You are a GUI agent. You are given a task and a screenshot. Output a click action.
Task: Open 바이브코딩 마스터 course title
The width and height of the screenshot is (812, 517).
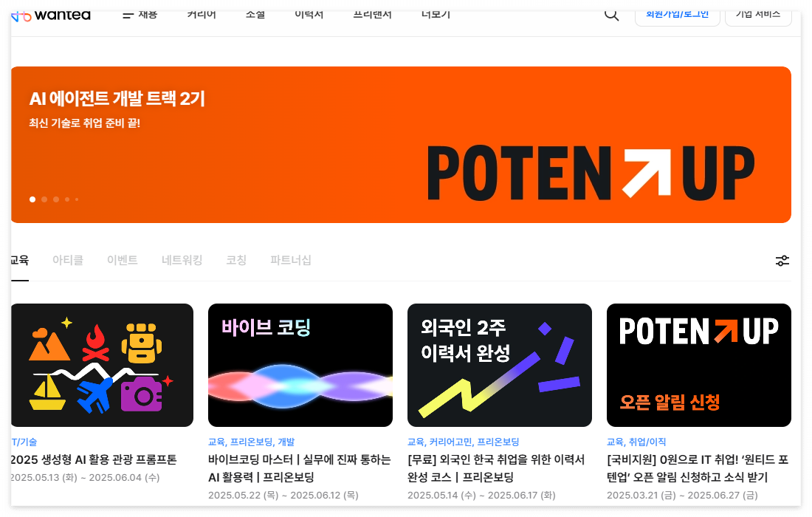(299, 468)
